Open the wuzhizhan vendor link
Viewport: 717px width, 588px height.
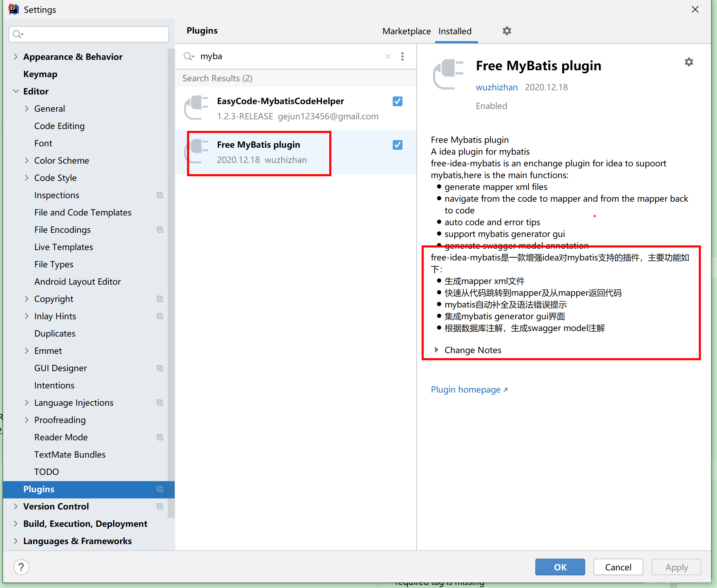pos(497,87)
